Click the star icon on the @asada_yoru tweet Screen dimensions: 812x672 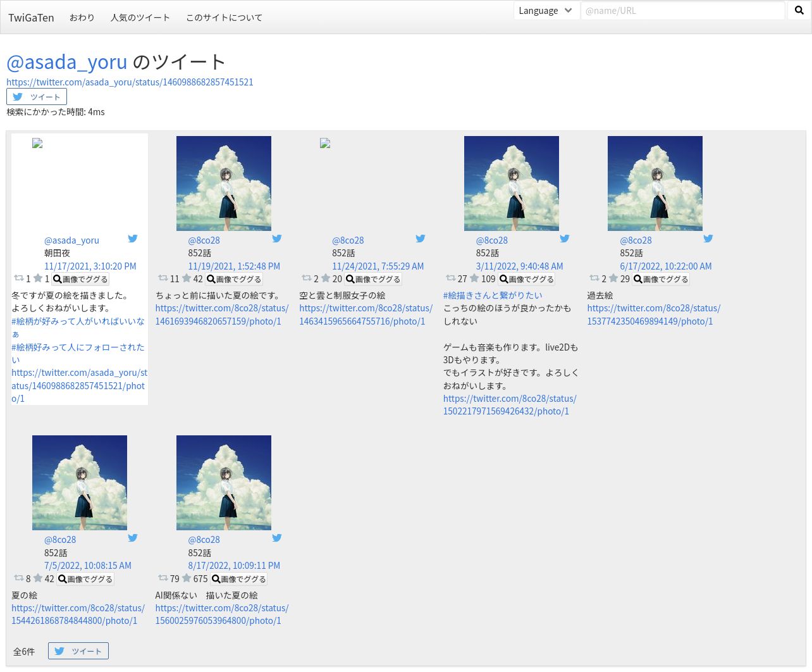pos(38,278)
